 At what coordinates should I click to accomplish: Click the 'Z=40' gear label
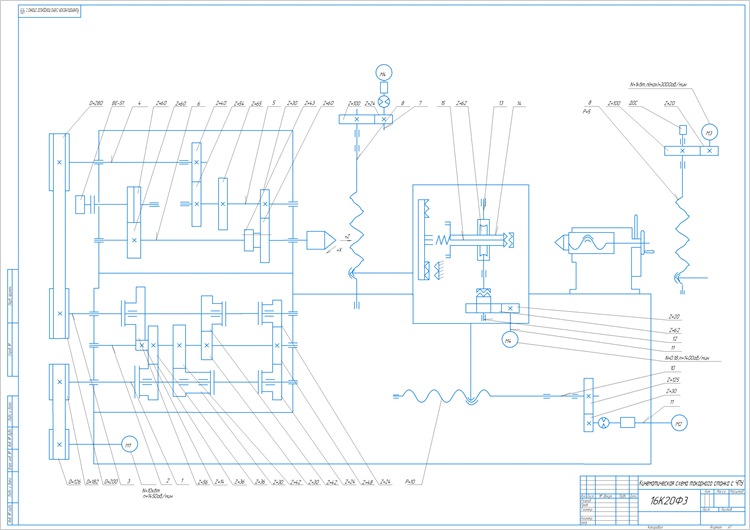pyautogui.click(x=221, y=103)
